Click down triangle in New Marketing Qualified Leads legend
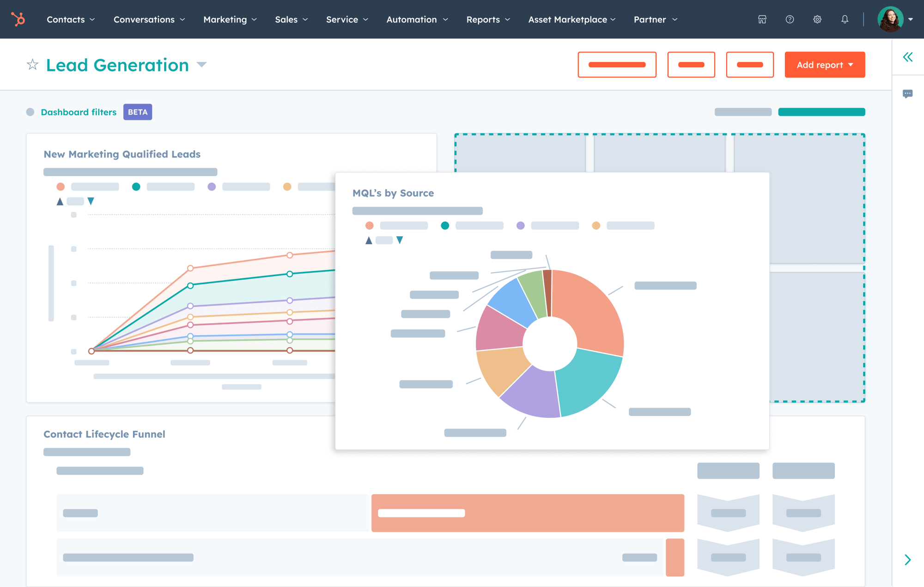Viewport: 924px width, 587px height. (x=91, y=201)
